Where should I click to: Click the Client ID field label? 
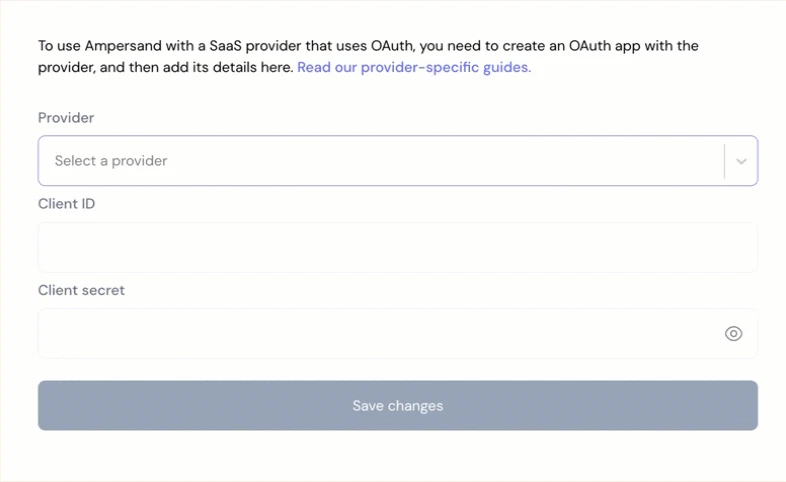[66, 204]
